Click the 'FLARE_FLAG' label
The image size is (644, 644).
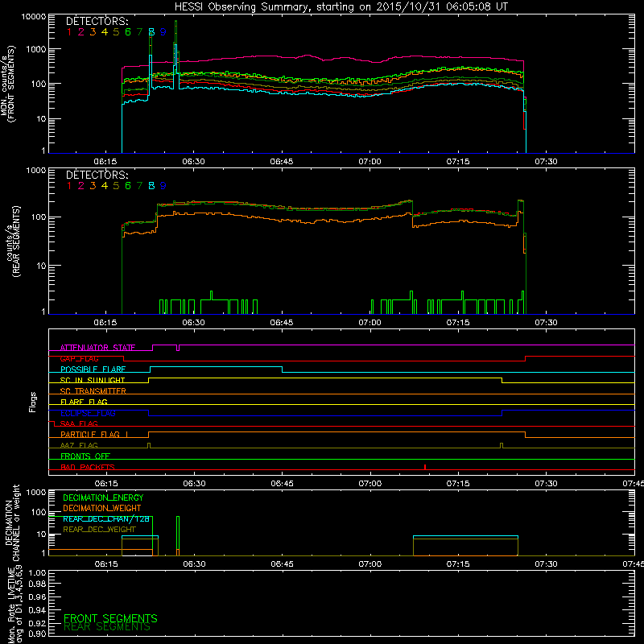(x=84, y=402)
